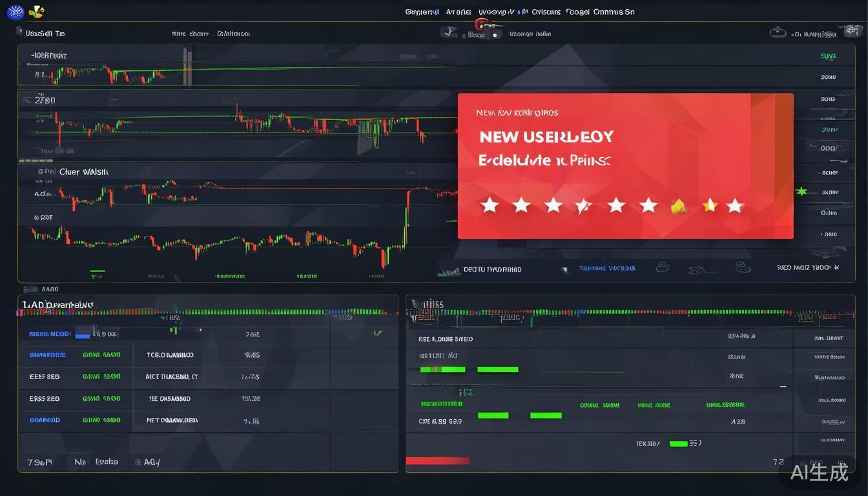
Task: Click the cursor icon beside blue 'TBEYEAL' link
Action: [x=566, y=269]
